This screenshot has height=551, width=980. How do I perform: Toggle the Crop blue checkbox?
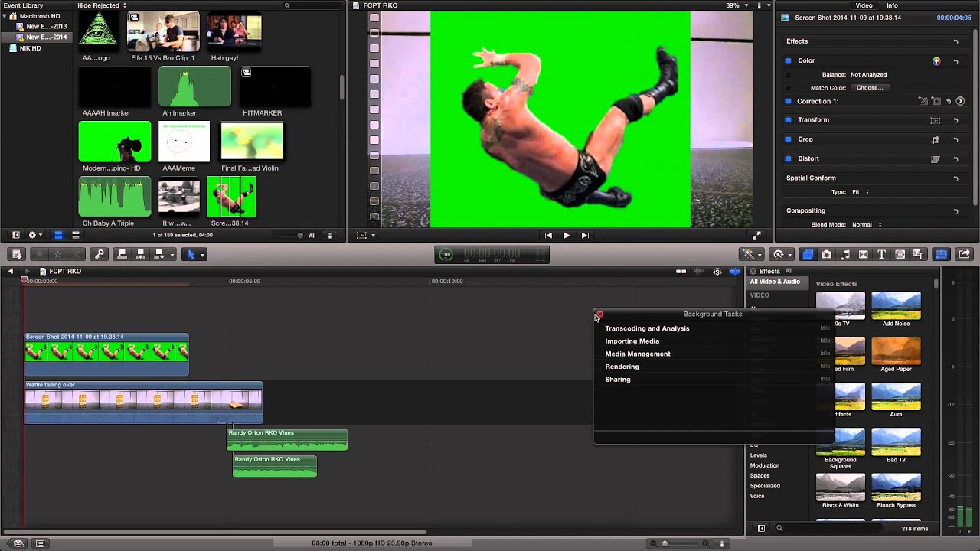point(788,139)
